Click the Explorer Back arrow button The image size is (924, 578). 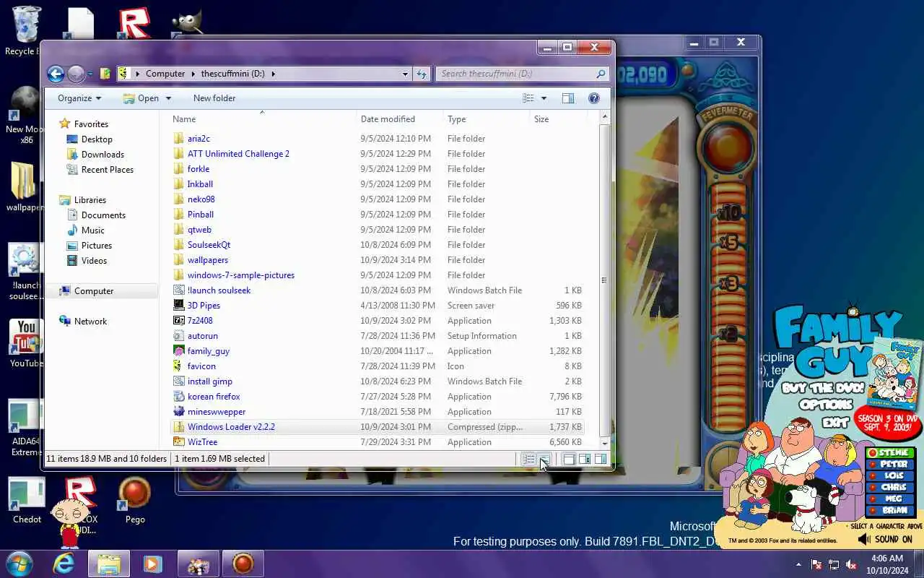click(56, 74)
